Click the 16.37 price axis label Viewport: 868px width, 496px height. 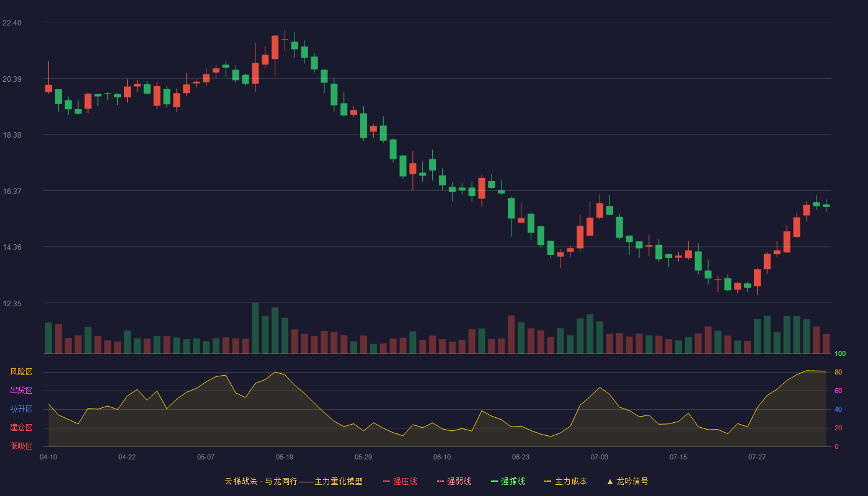coord(12,192)
